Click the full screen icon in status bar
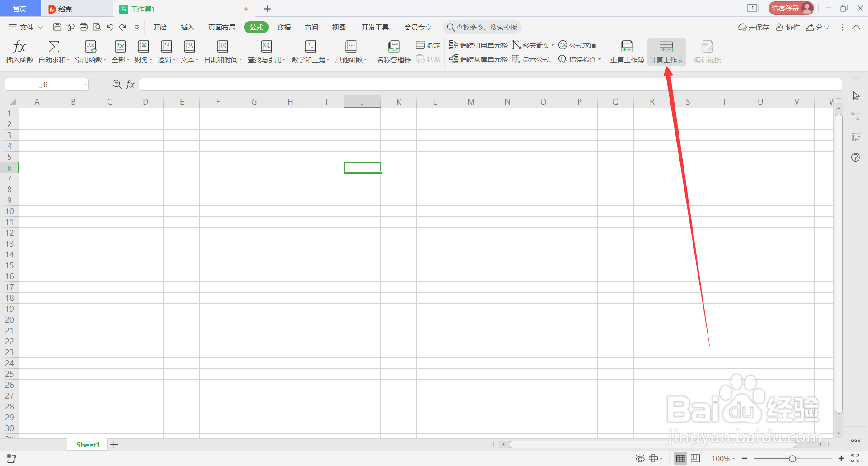This screenshot has height=466, width=868. (855, 458)
